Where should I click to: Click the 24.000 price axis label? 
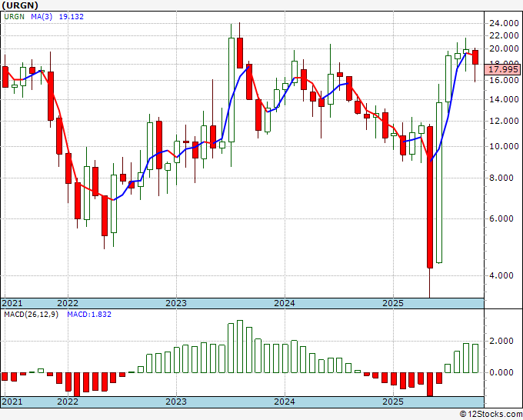point(504,23)
